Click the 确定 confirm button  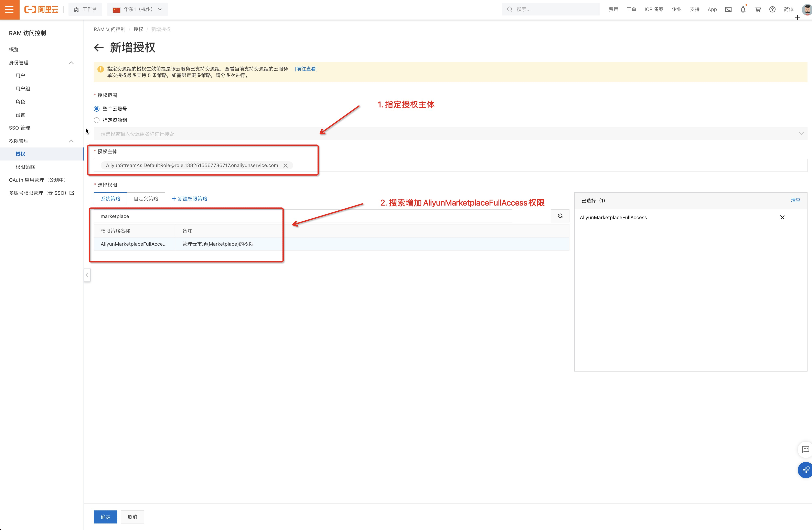coord(105,517)
